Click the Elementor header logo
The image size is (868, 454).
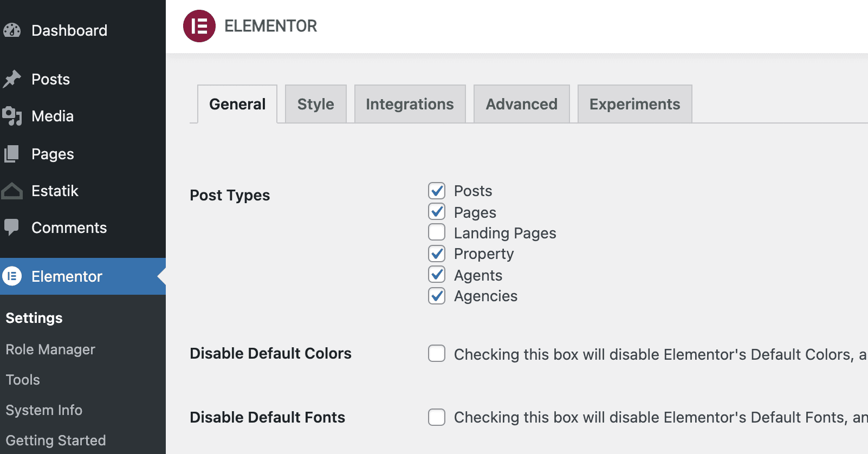(199, 26)
